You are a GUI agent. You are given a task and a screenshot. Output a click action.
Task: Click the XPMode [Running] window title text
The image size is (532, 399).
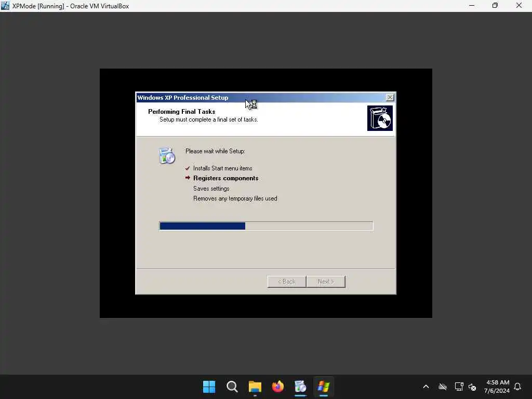pos(71,6)
